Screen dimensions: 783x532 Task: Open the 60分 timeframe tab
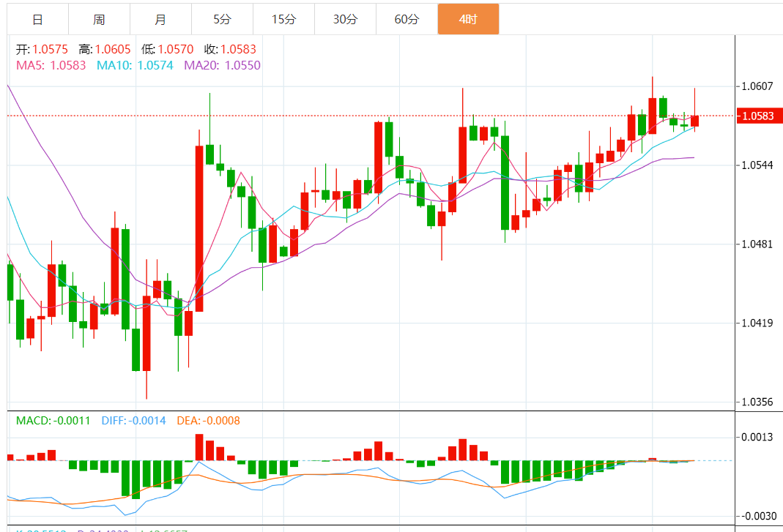[x=407, y=20]
